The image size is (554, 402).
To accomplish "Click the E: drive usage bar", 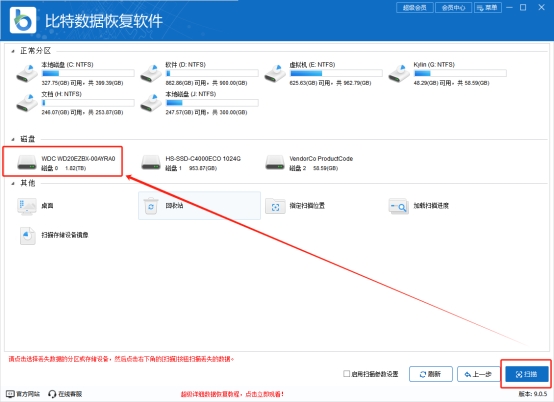I will [x=336, y=73].
